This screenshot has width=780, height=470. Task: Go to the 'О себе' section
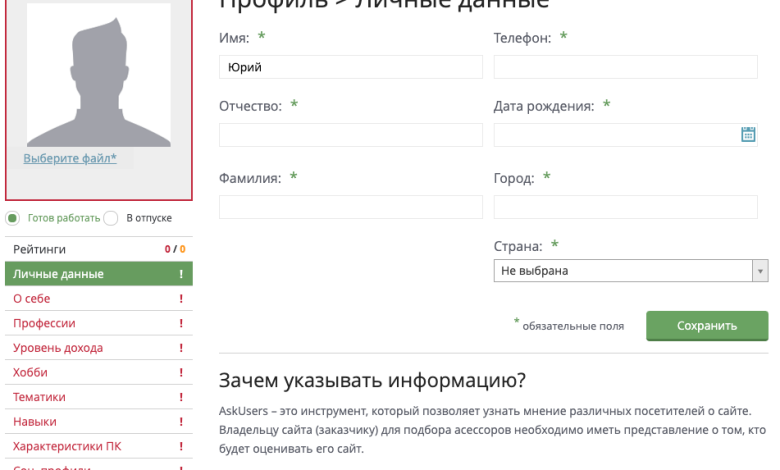[31, 299]
